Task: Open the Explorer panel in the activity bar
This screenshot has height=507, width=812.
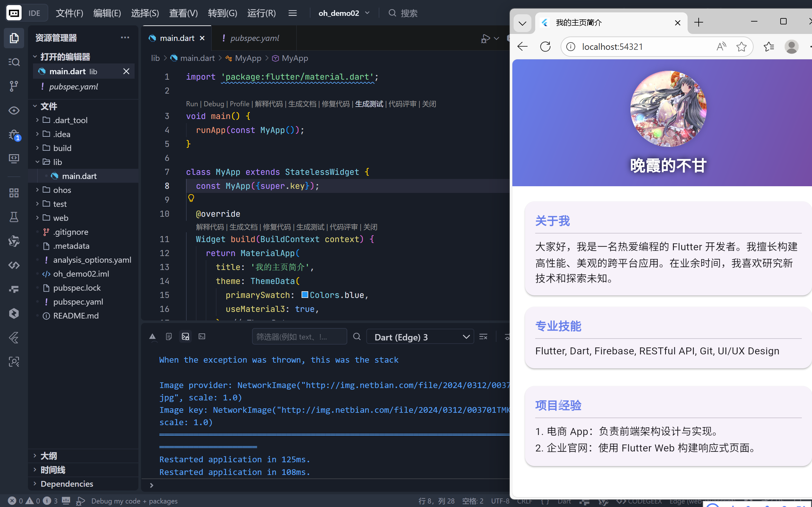Action: click(14, 38)
